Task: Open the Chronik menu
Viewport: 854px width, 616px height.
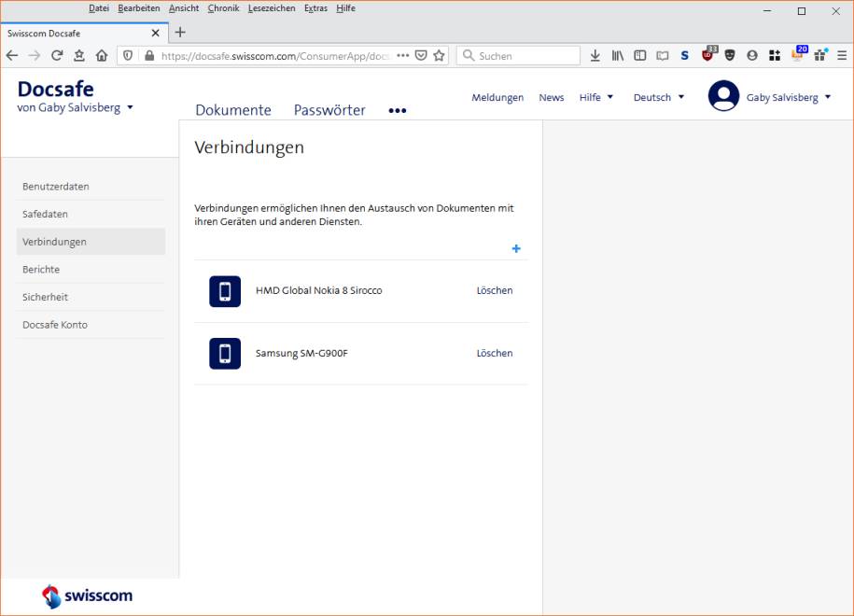Action: tap(223, 8)
